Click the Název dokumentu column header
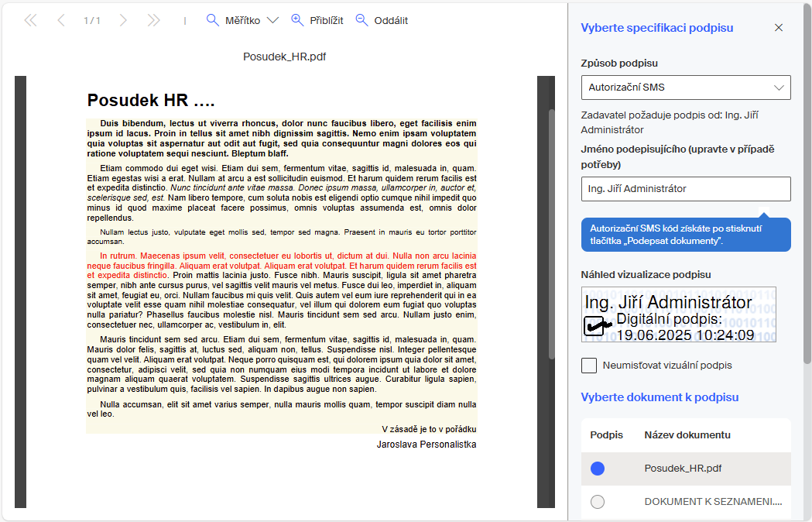812x522 pixels. pyautogui.click(x=687, y=435)
